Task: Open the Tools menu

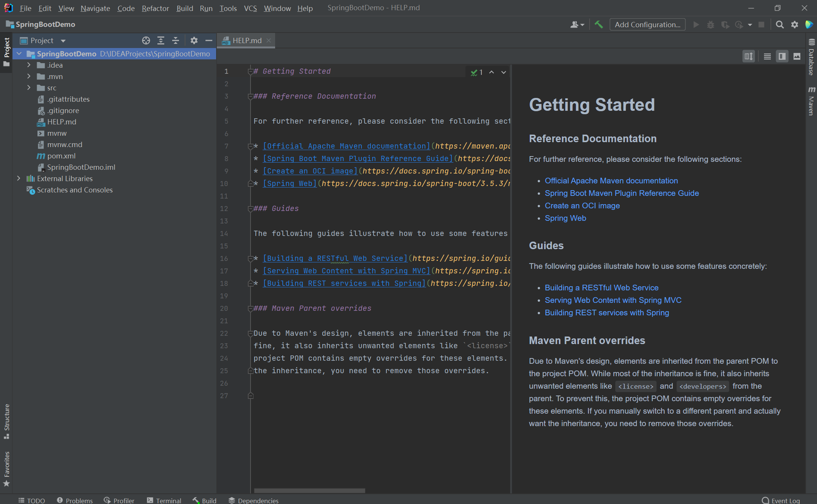Action: (228, 8)
